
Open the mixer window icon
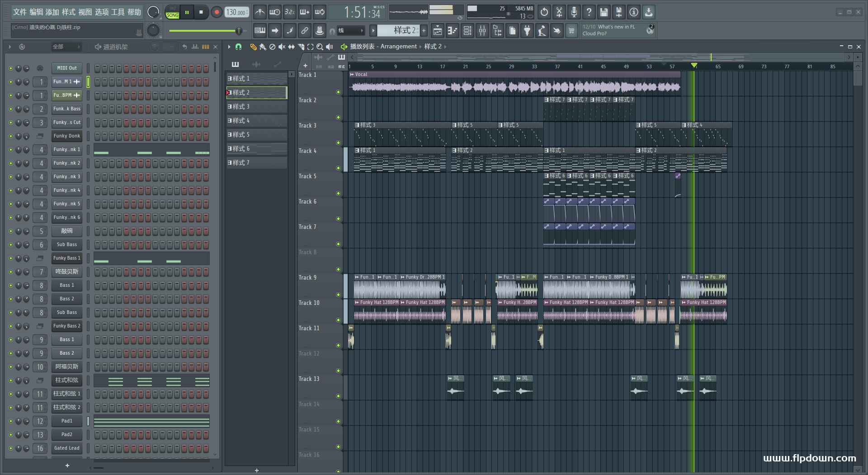click(482, 31)
